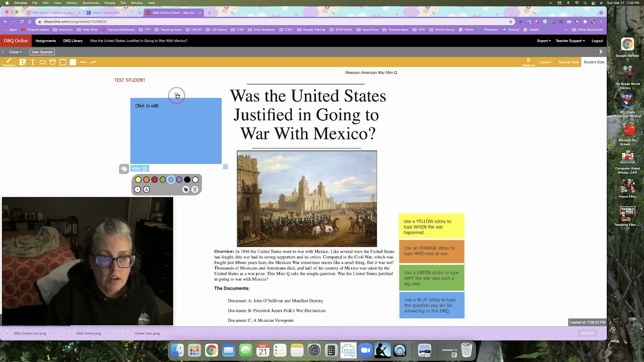The image size is (644, 362).
Task: Click 'Document B: President James Polk's War Declaration'
Action: [277, 311]
